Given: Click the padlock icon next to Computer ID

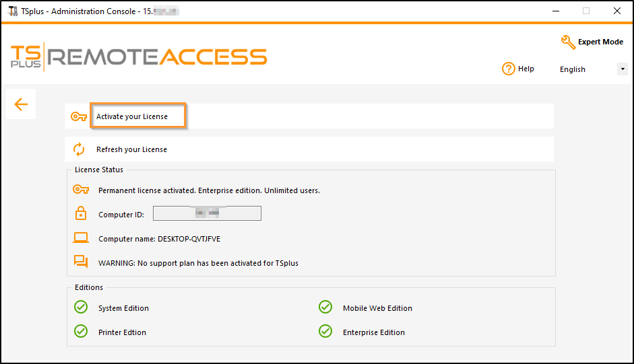Looking at the screenshot, I should pos(81,214).
